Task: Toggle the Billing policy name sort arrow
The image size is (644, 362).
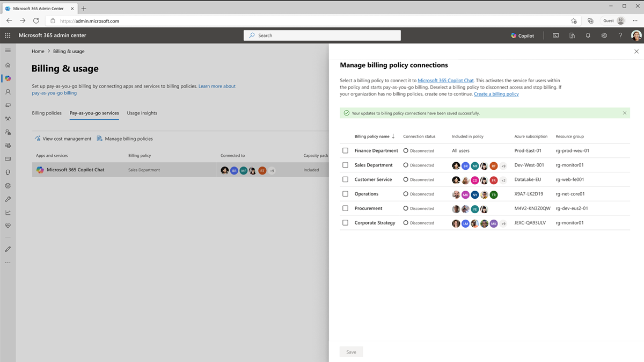Action: coord(393,136)
